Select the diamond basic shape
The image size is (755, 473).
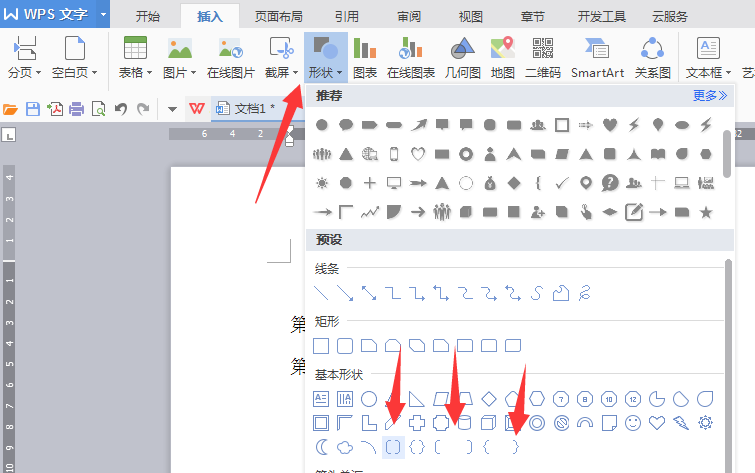pos(489,399)
